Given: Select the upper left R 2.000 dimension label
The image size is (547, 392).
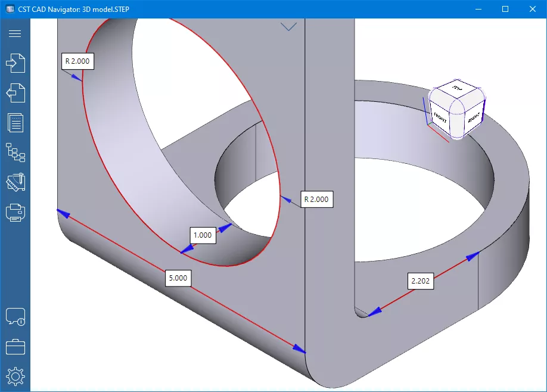Looking at the screenshot, I should click(77, 61).
